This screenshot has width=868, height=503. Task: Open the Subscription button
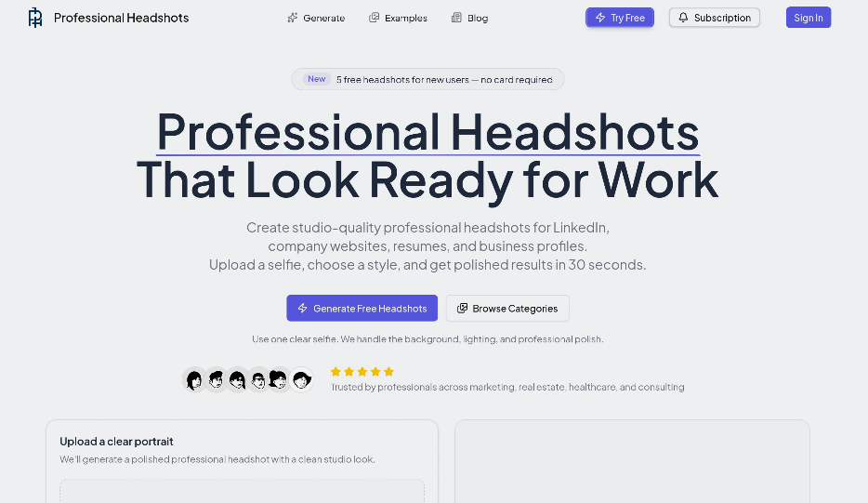click(x=715, y=18)
